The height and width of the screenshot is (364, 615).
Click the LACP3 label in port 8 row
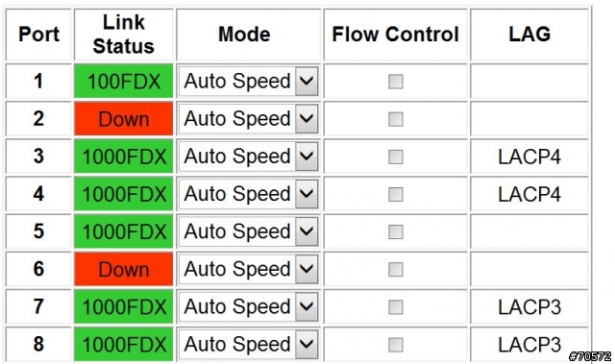click(x=529, y=345)
